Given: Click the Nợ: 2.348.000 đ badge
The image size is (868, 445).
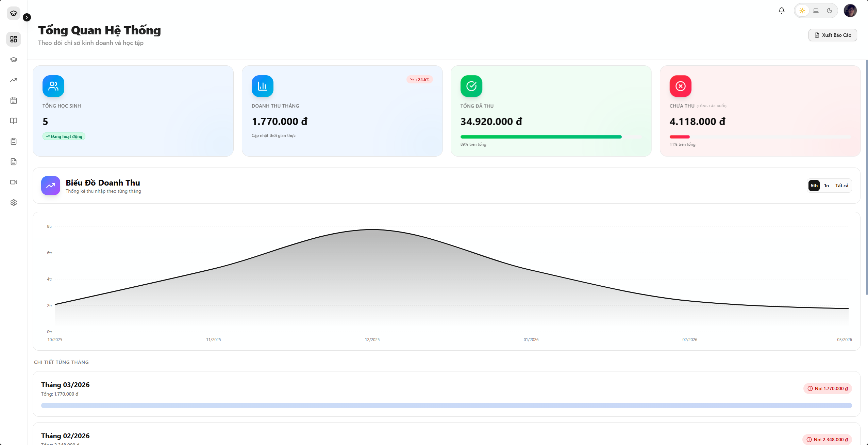Looking at the screenshot, I should (827, 440).
